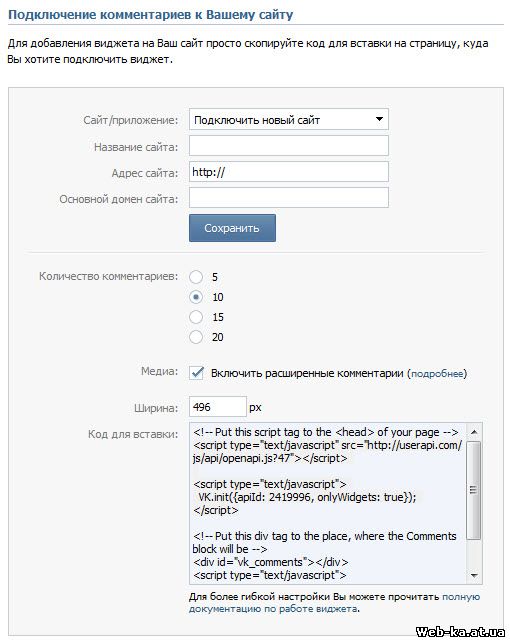This screenshot has height=642, width=510.
Task: Focus the Название сайта input field
Action: coord(289,146)
